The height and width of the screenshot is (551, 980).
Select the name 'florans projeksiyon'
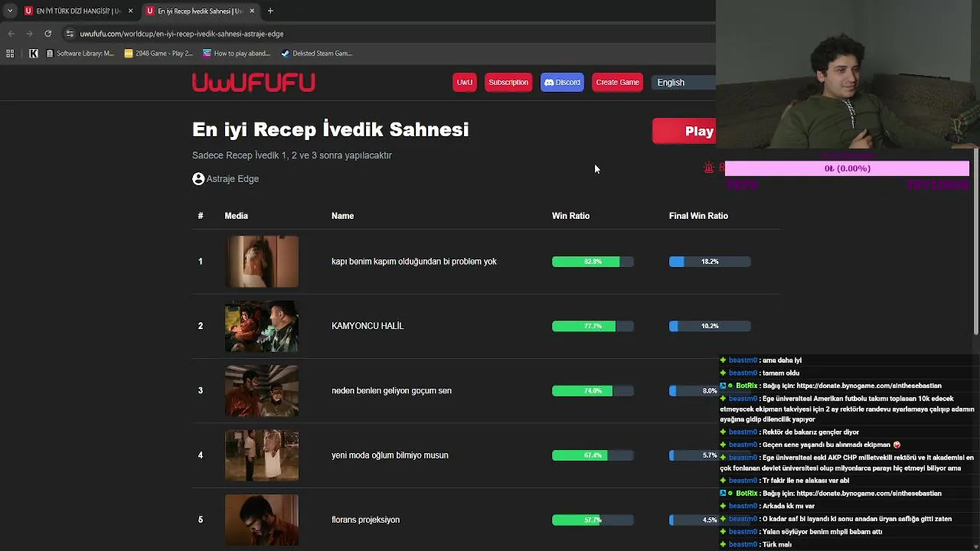click(x=365, y=520)
